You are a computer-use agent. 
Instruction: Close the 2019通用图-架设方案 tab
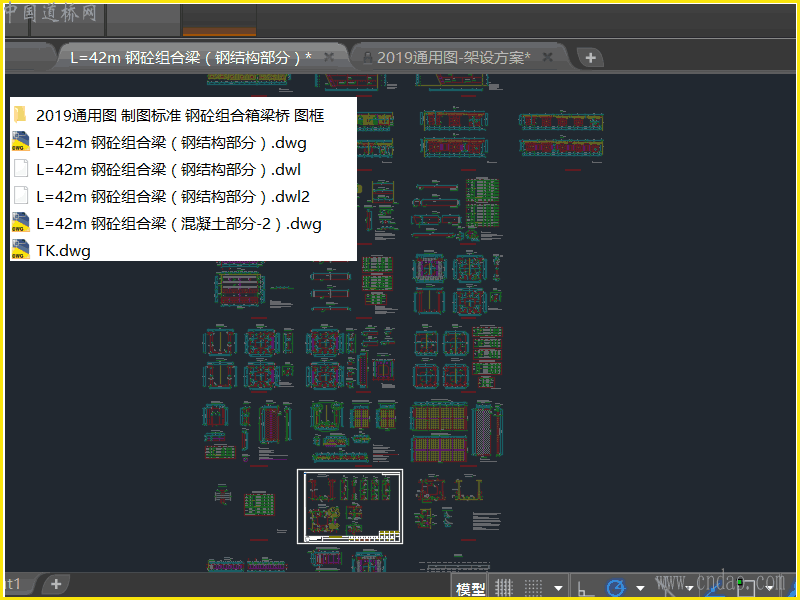coord(547,57)
